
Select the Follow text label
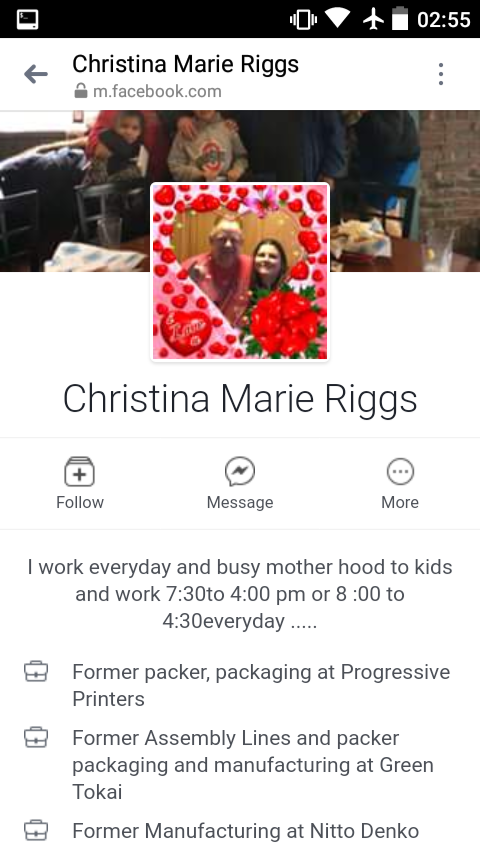[x=80, y=502]
